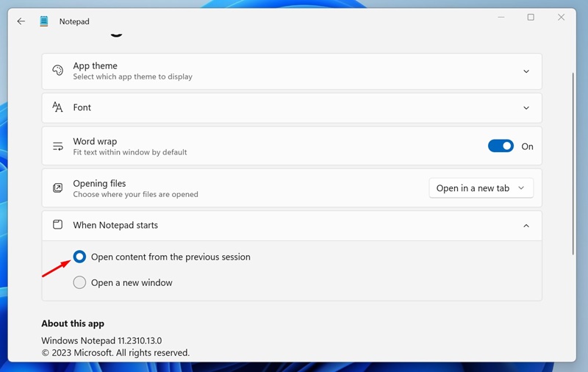This screenshot has height=372, width=588.
Task: Expand the App theme section chevron
Action: pyautogui.click(x=526, y=71)
